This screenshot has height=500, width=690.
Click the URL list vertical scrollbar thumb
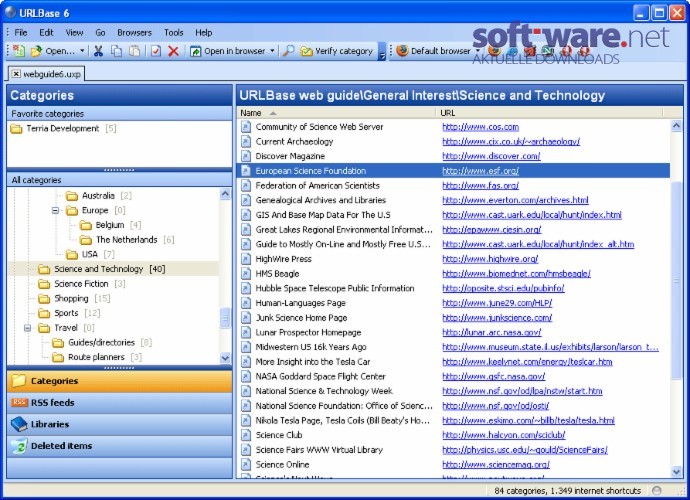click(x=677, y=280)
